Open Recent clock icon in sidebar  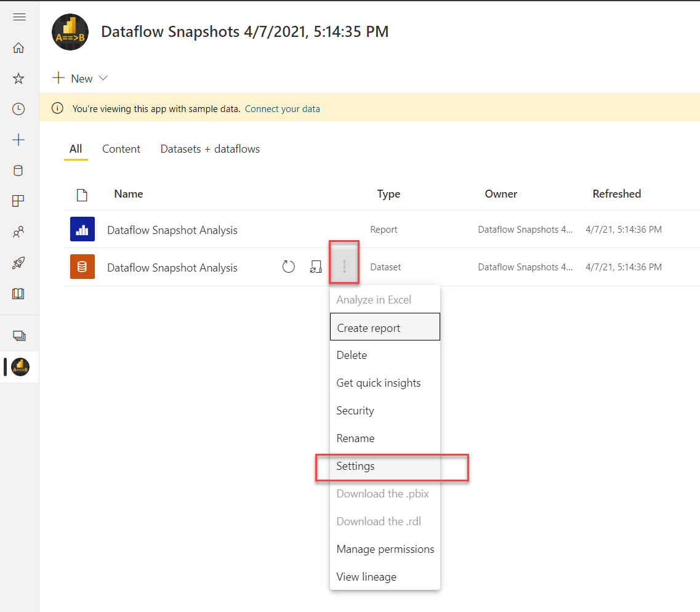coord(18,109)
